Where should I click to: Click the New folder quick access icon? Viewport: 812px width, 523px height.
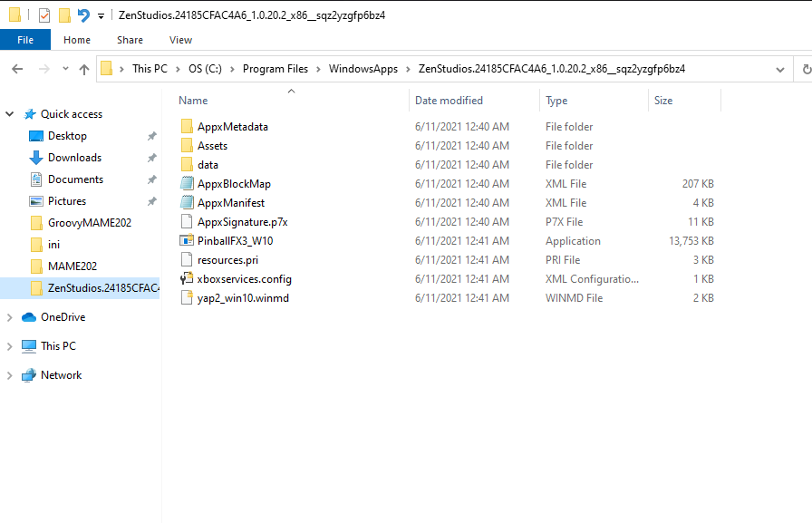coord(64,15)
